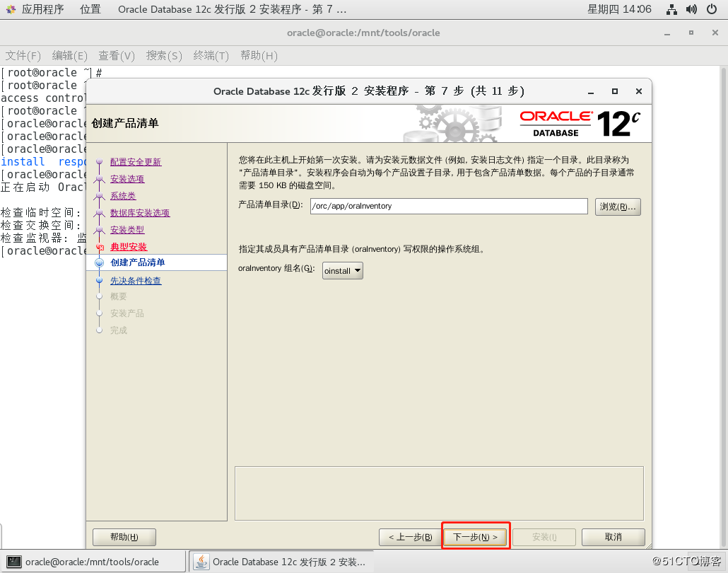The height and width of the screenshot is (573, 728).
Task: Go to 数据库安装选项 step link
Action: click(x=140, y=213)
